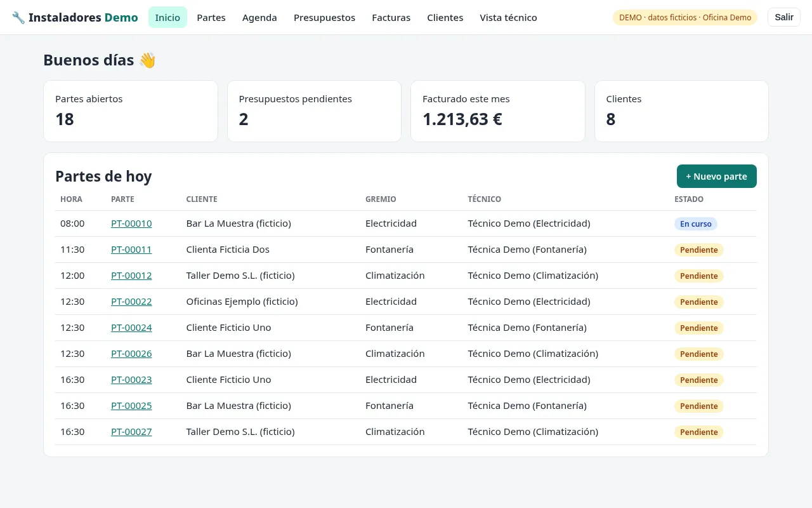Image resolution: width=812 pixels, height=508 pixels.
Task: Click the 1.213,63 € amount
Action: (462, 119)
